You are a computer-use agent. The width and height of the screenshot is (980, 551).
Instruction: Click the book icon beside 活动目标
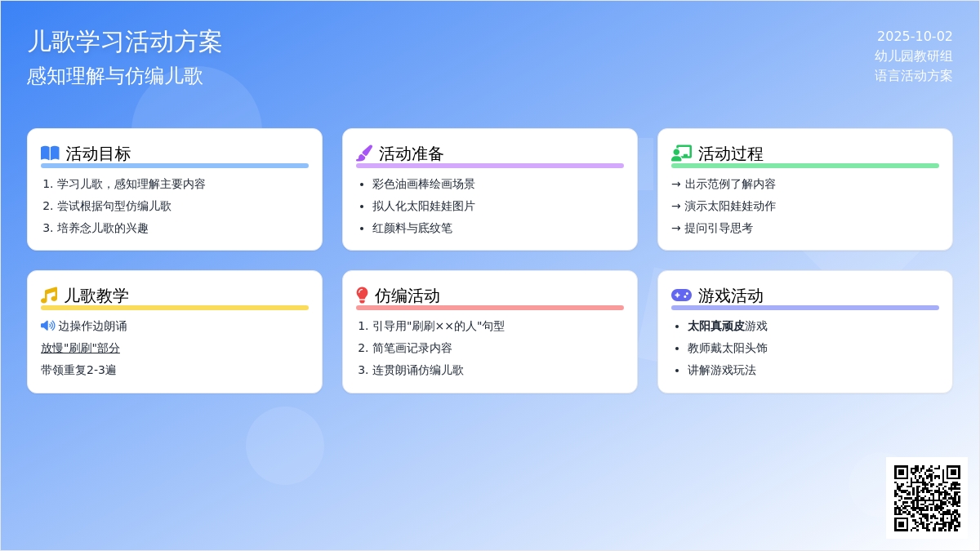point(50,153)
